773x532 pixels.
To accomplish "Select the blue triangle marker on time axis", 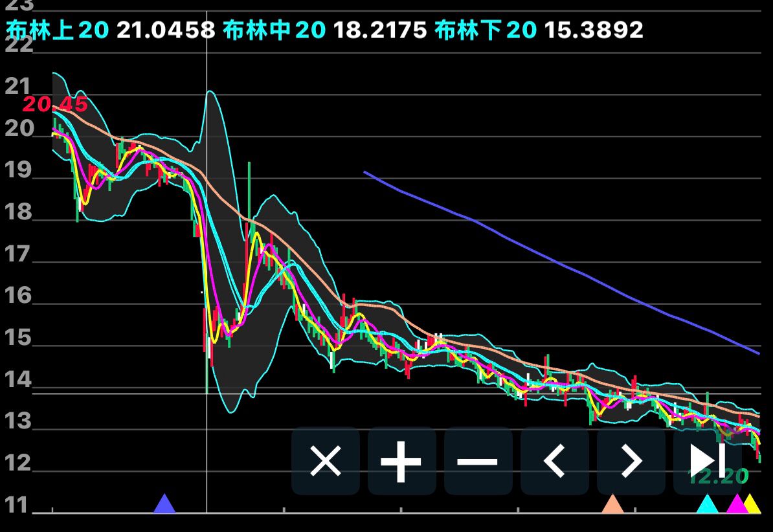I will (164, 504).
